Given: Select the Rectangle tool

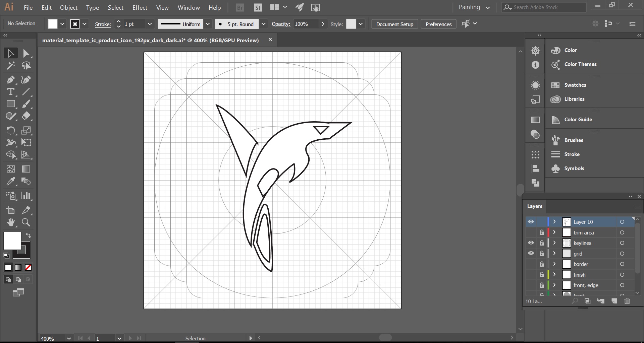Looking at the screenshot, I should pos(11,104).
